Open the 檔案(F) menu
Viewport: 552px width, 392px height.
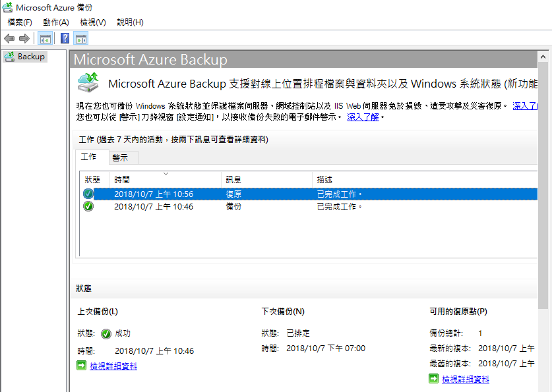[x=20, y=22]
